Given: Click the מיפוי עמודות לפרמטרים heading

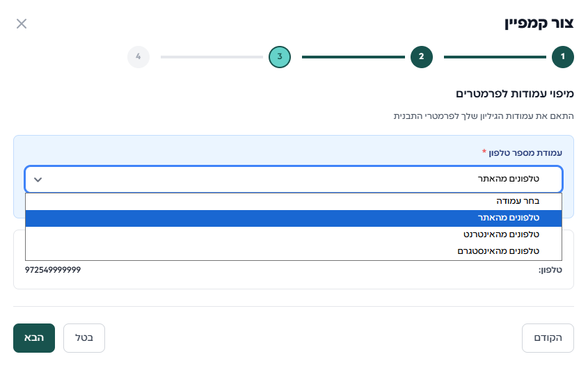Looking at the screenshot, I should point(514,94).
